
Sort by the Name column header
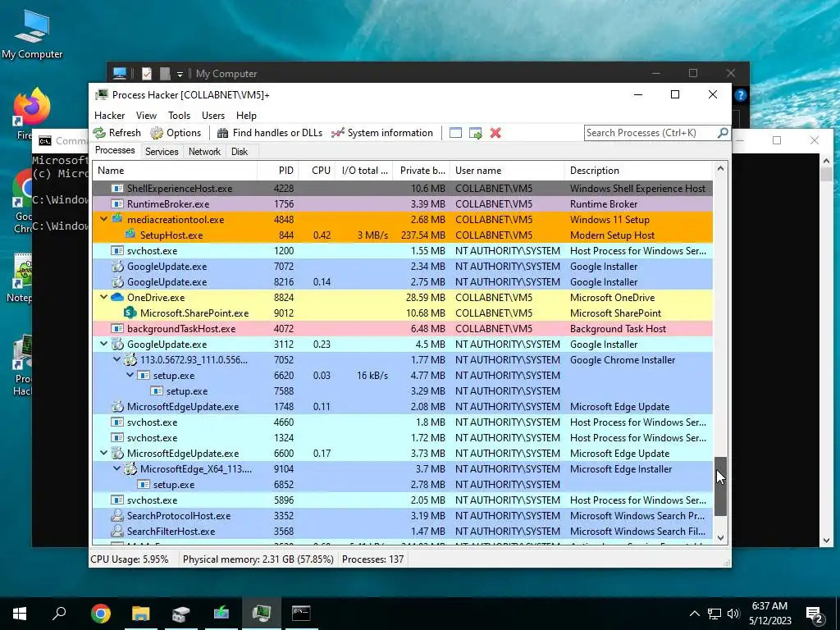175,171
